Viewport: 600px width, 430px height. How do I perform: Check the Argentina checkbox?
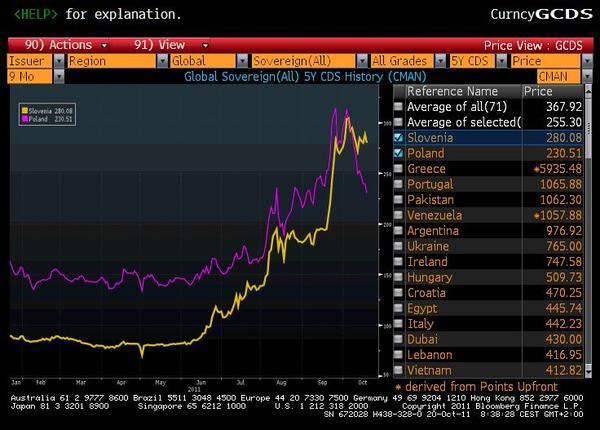tap(398, 230)
